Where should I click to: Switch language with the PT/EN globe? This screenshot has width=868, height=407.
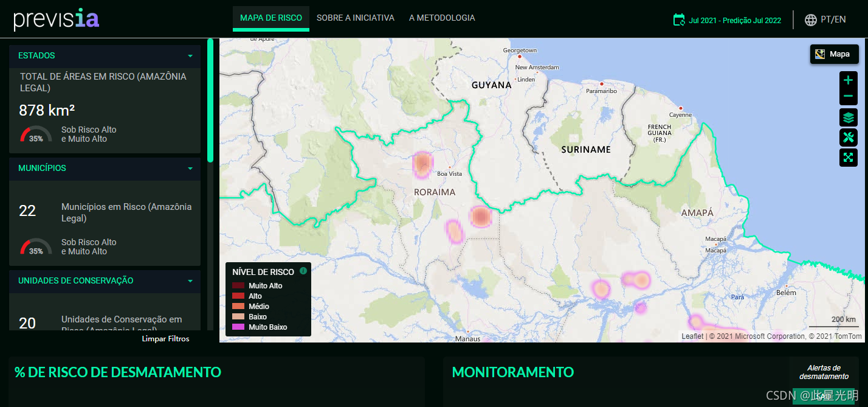[825, 19]
